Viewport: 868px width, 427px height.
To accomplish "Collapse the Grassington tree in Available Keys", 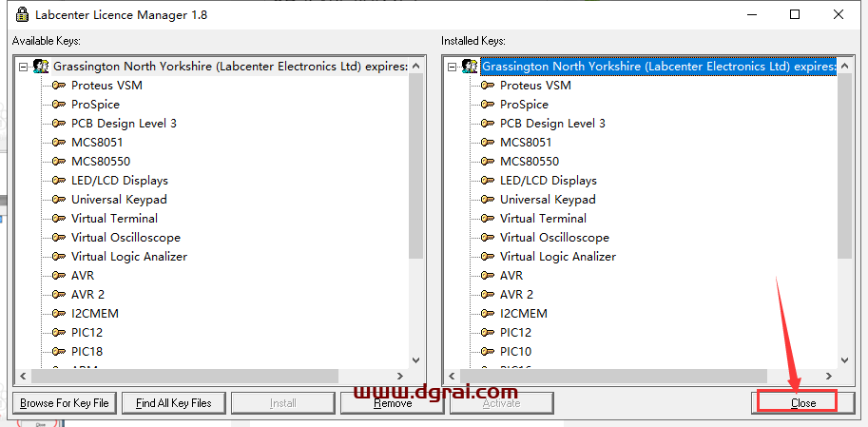I will [x=23, y=67].
